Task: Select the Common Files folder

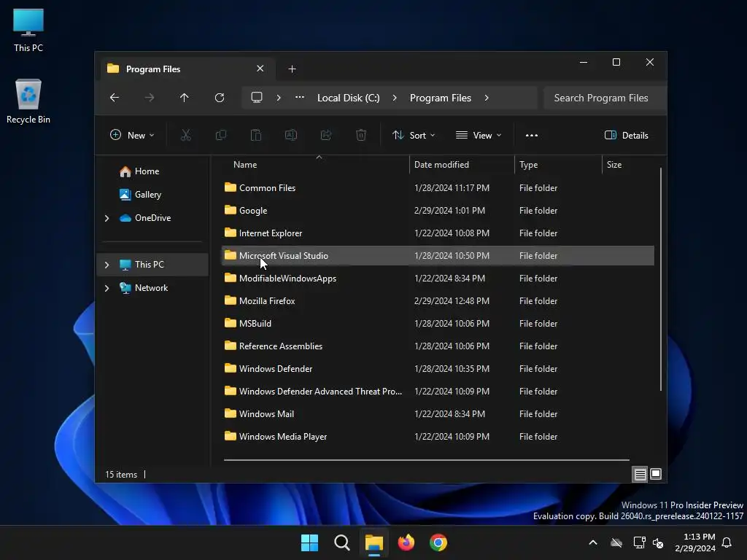Action: (x=438, y=187)
